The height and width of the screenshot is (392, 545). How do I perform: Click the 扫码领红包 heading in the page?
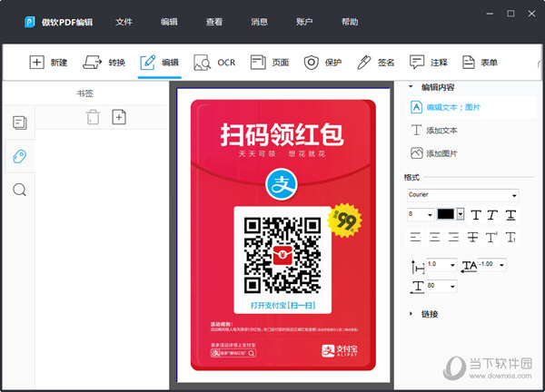pyautogui.click(x=282, y=134)
